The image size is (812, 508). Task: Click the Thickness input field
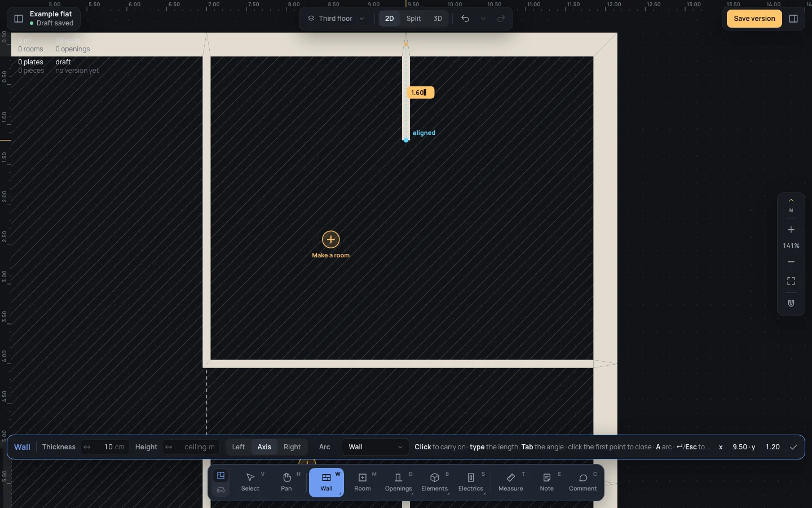click(x=105, y=447)
